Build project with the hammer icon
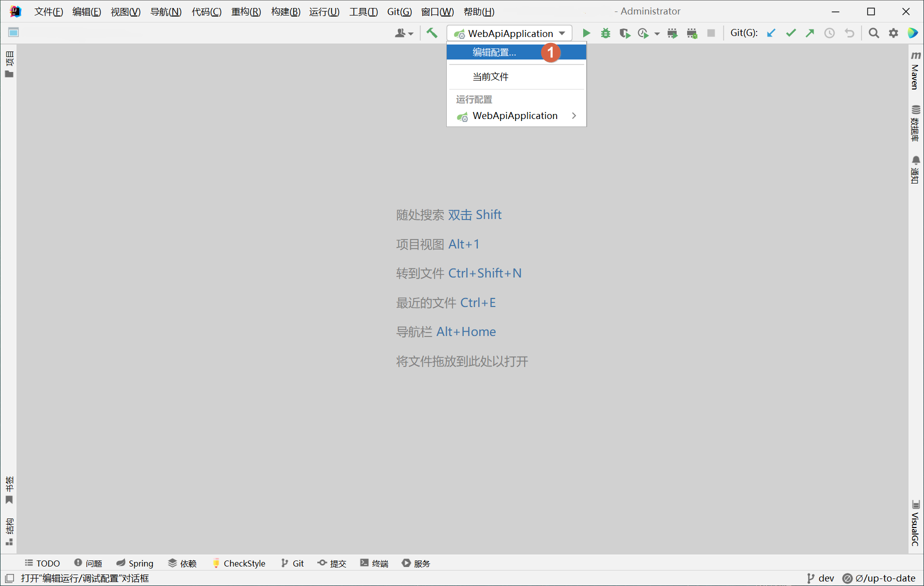This screenshot has width=924, height=586. coord(432,33)
